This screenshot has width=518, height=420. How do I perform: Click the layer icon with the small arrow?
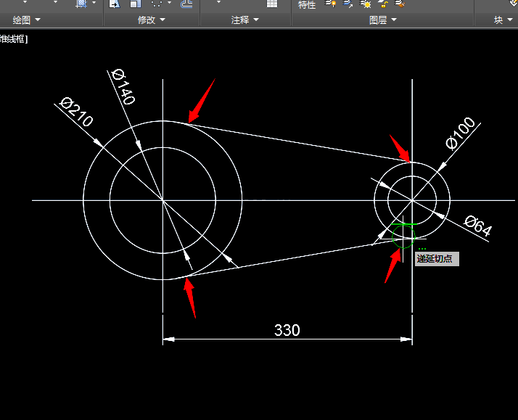click(348, 4)
